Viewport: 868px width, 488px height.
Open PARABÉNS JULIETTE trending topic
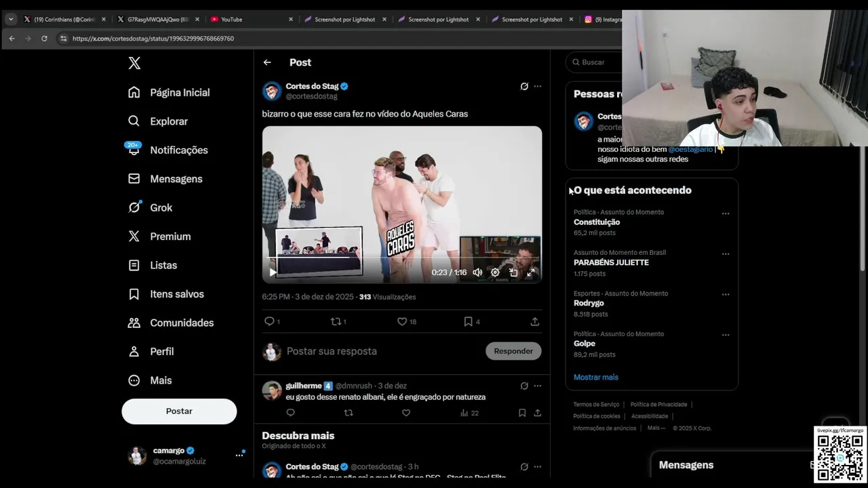click(611, 262)
